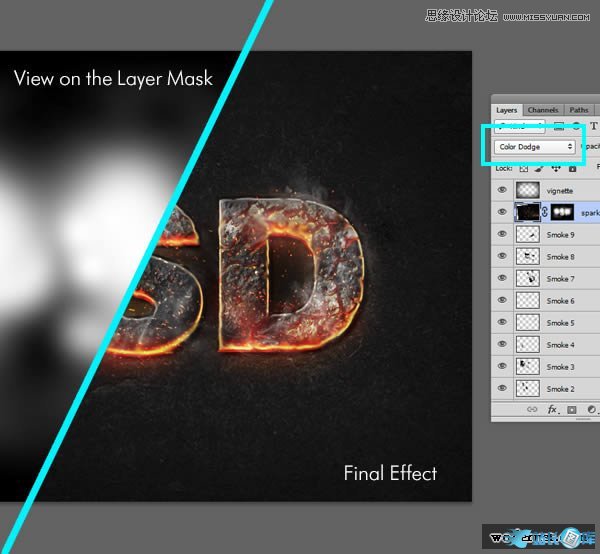600x554 pixels.
Task: Select the Smoke 7 layer
Action: pos(560,278)
